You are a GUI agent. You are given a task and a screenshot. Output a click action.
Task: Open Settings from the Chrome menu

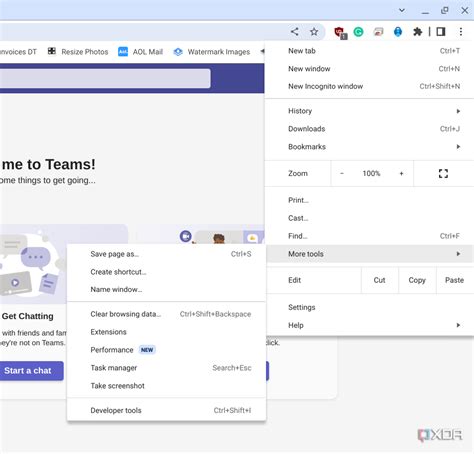tap(369, 307)
